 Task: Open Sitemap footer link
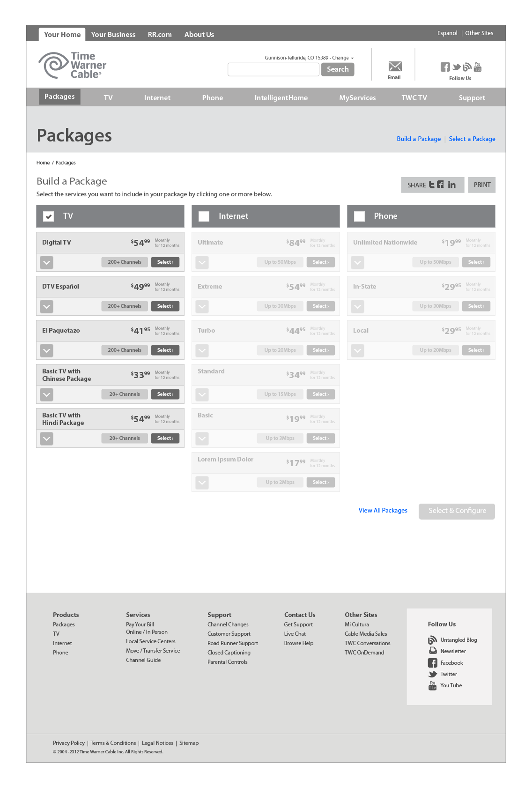pos(189,743)
